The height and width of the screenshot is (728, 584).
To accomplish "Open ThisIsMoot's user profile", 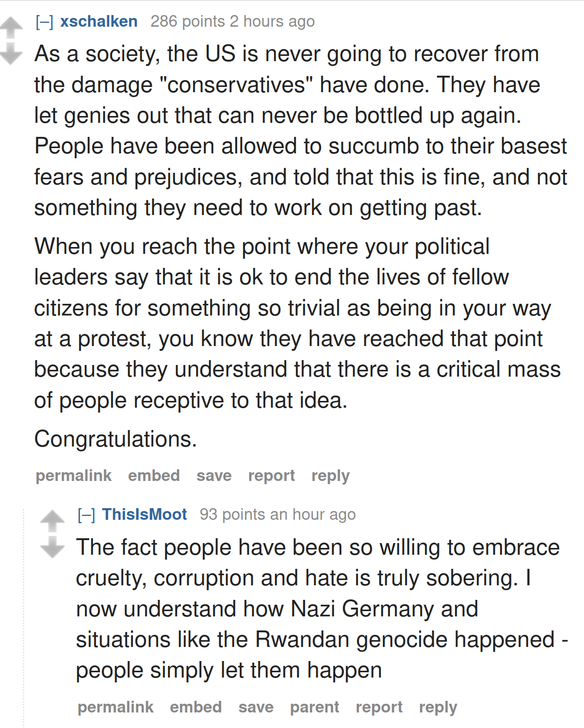I will (145, 514).
